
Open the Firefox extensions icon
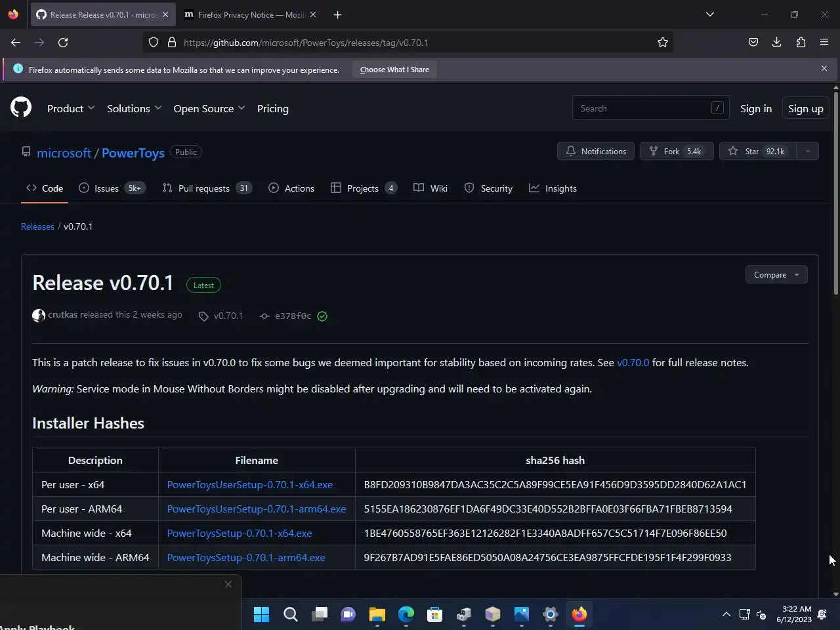(x=801, y=43)
